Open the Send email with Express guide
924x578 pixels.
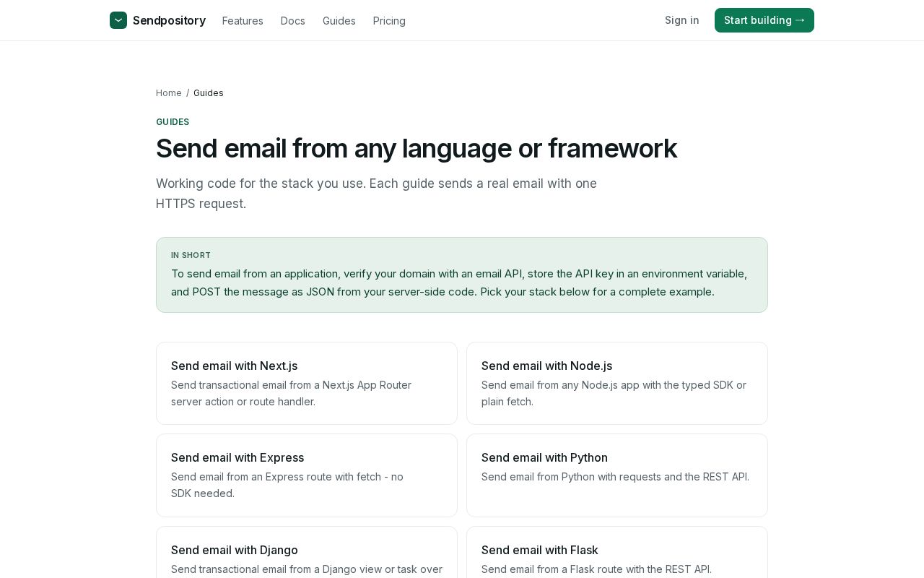(x=307, y=475)
